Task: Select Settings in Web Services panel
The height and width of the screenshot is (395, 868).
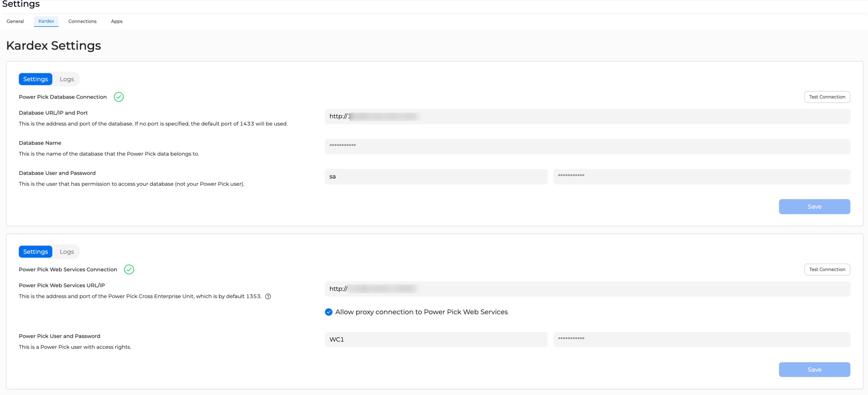Action: [35, 252]
